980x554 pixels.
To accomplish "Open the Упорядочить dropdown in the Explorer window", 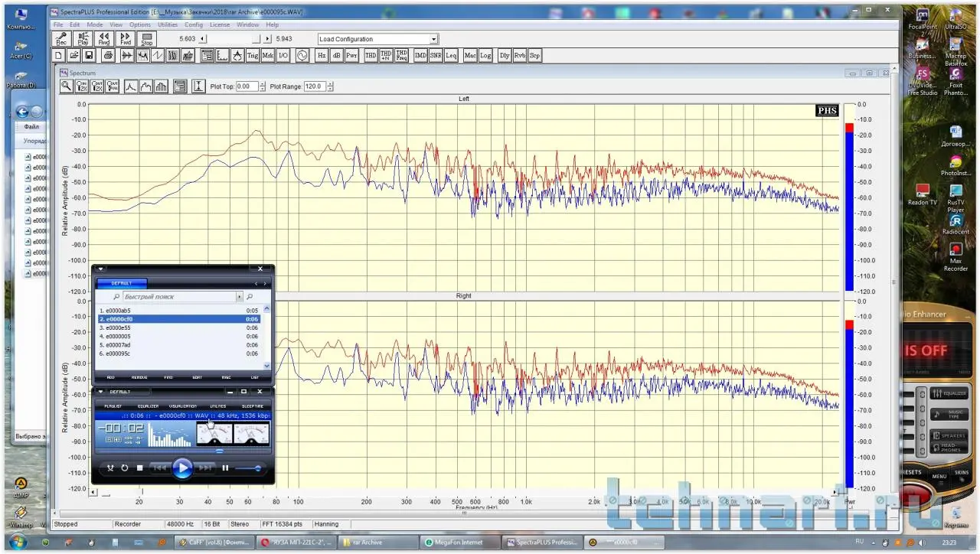I will coord(34,141).
